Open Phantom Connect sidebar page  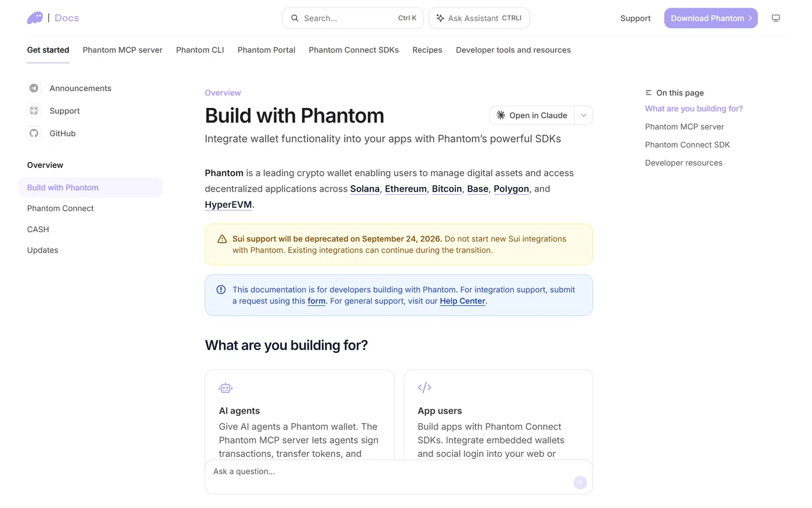[x=60, y=208]
